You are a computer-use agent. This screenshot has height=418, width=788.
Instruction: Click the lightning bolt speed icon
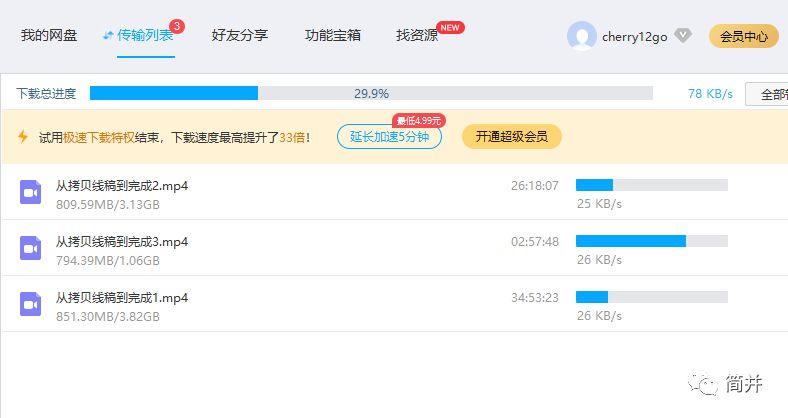point(23,137)
